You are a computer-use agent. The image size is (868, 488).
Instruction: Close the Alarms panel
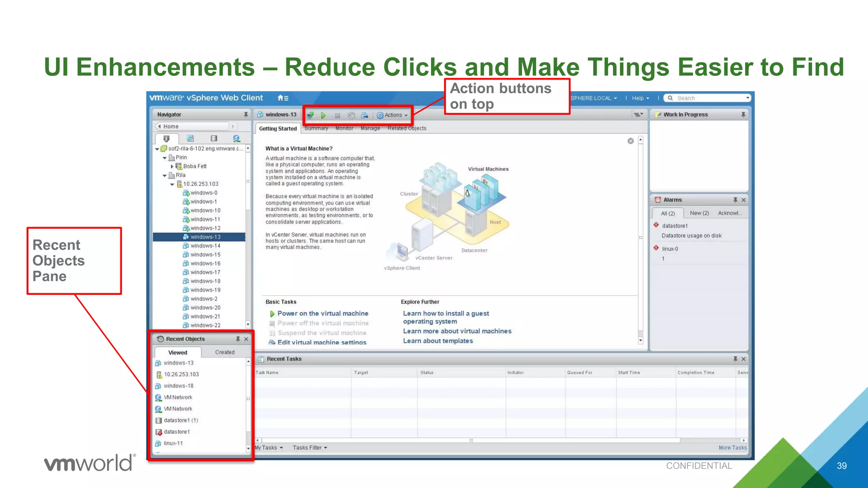(x=744, y=200)
